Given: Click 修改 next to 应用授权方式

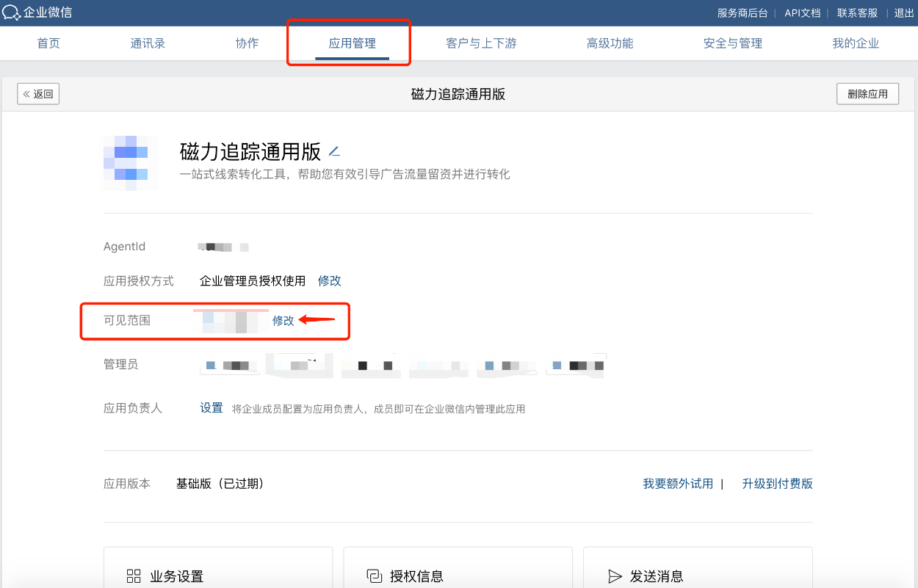Looking at the screenshot, I should click(330, 280).
